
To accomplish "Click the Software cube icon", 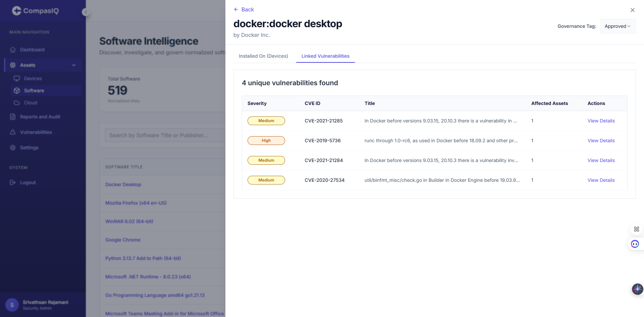I will [x=17, y=91].
